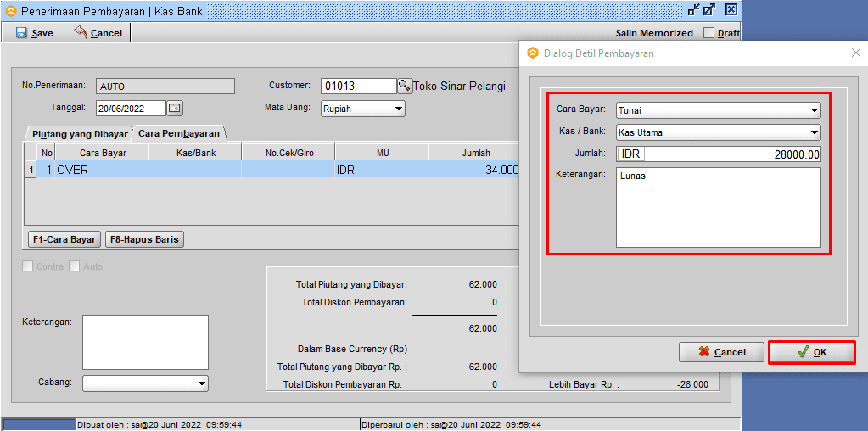Click the No.Penerimaan AUTO field
Screen dimensions: 868x431
point(165,87)
